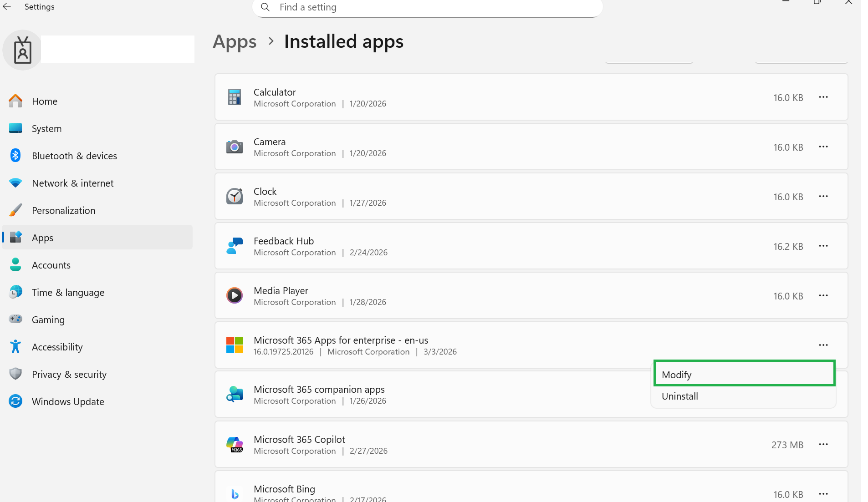This screenshot has width=868, height=502.
Task: Click the search magnifier icon
Action: 265,7
